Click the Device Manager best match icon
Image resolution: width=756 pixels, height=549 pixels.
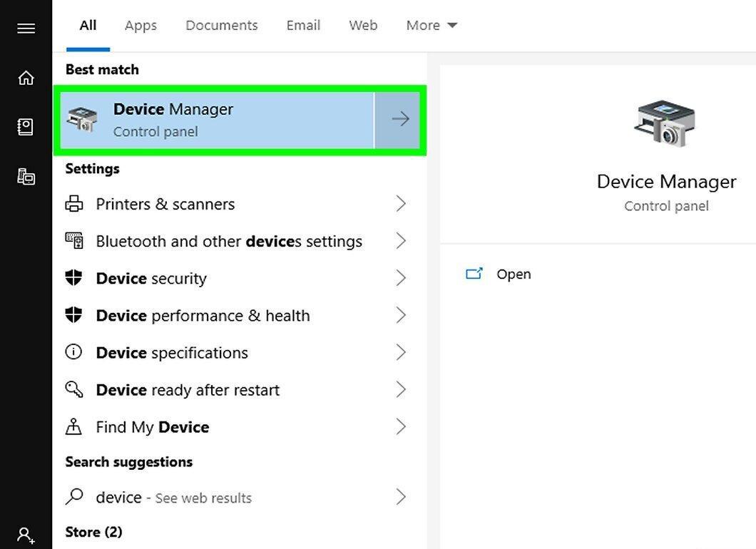[82, 120]
